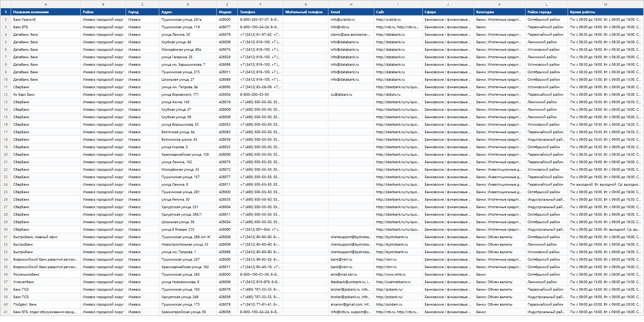Click the site cell 'http://akbars.ru'

[398, 95]
